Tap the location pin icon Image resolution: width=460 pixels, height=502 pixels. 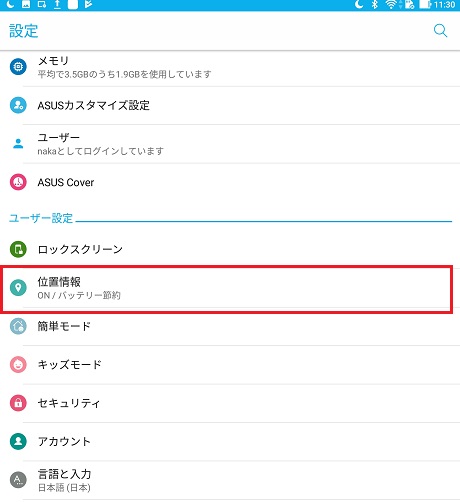18,288
